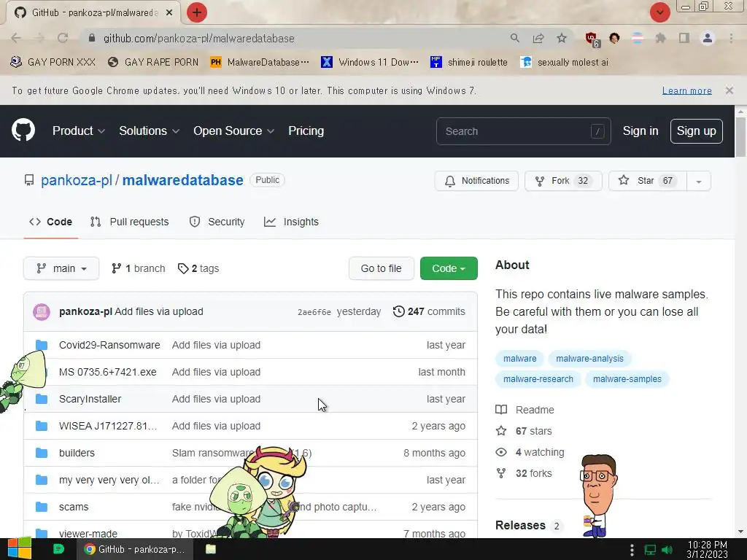Expand the Solutions menu
The width and height of the screenshot is (747, 560).
[149, 131]
